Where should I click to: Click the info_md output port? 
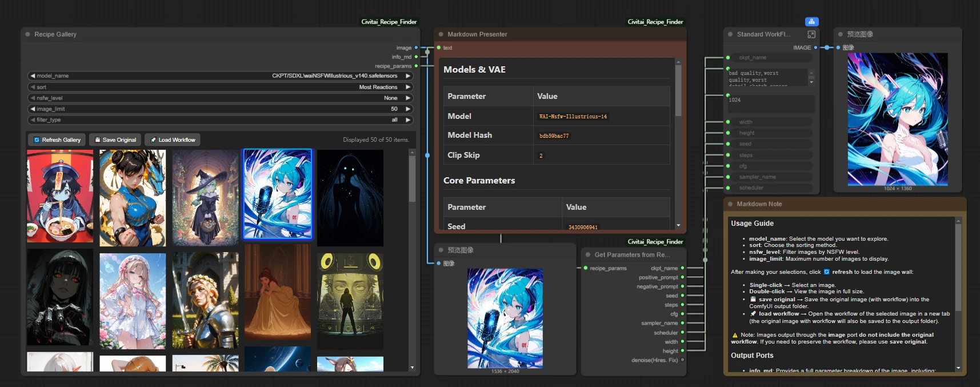[416, 57]
